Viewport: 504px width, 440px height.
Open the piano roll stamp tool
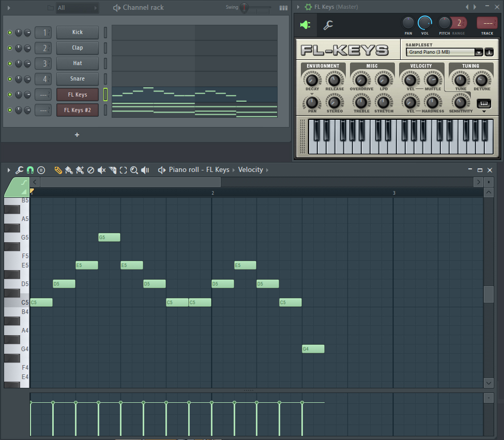[41, 170]
